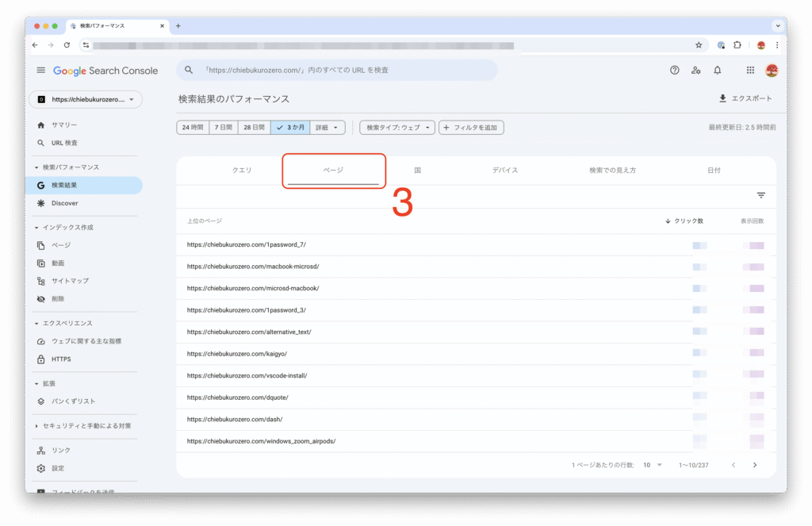Switch to the ページ tab
812x526 pixels.
(x=334, y=170)
